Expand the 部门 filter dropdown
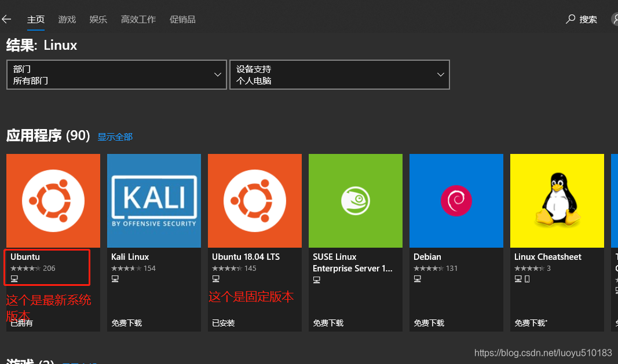The image size is (618, 364). [x=116, y=75]
